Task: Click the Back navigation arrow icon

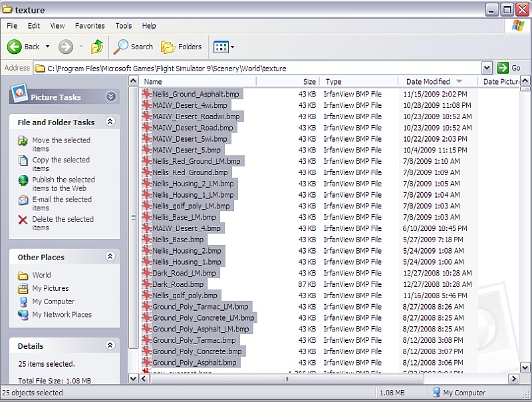Action: (15, 47)
